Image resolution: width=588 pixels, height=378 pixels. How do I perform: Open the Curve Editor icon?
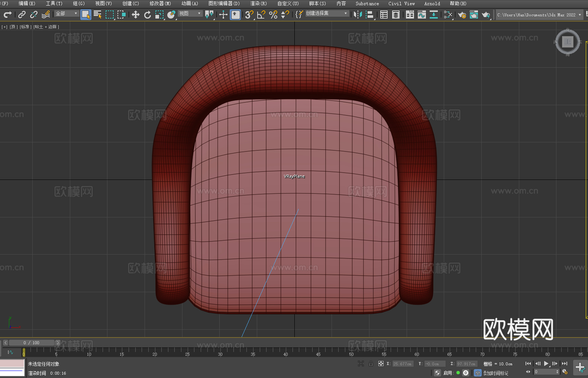422,14
